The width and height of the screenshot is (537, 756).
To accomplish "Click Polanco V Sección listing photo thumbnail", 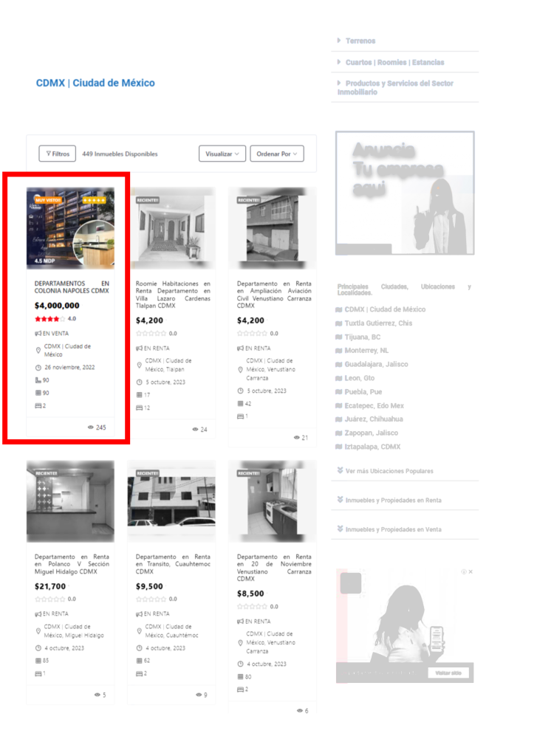I will coord(70,501).
